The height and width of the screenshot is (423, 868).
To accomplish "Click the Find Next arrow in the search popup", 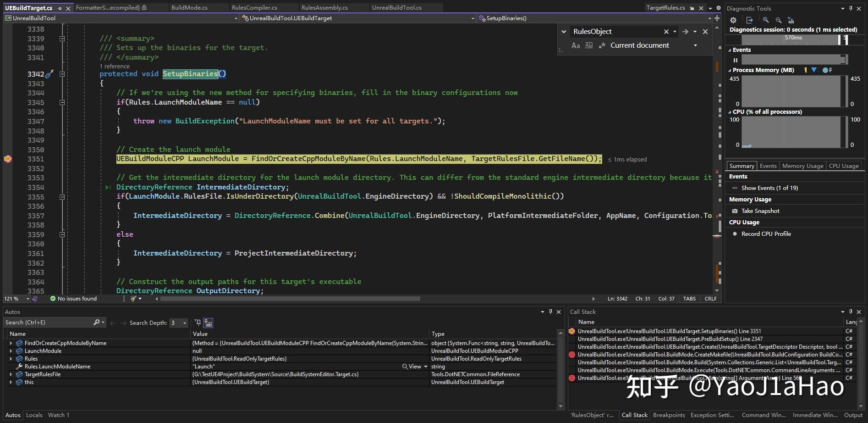I will pos(684,31).
